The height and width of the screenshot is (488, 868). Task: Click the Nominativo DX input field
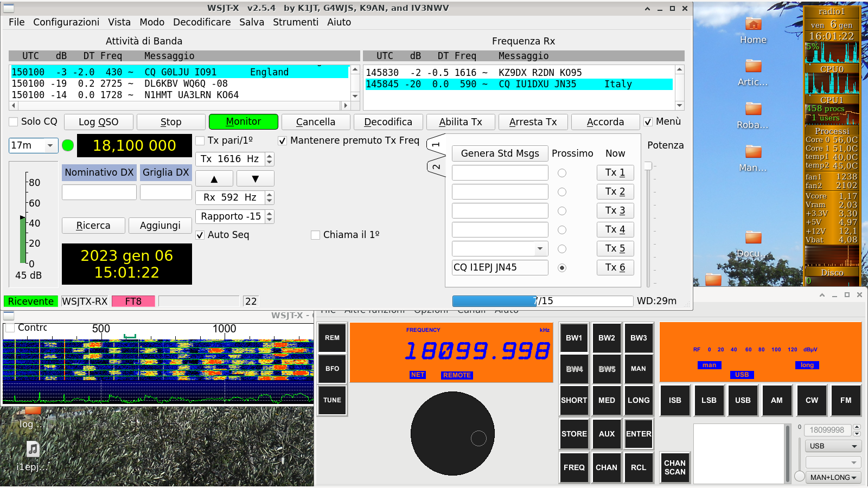pos(99,192)
